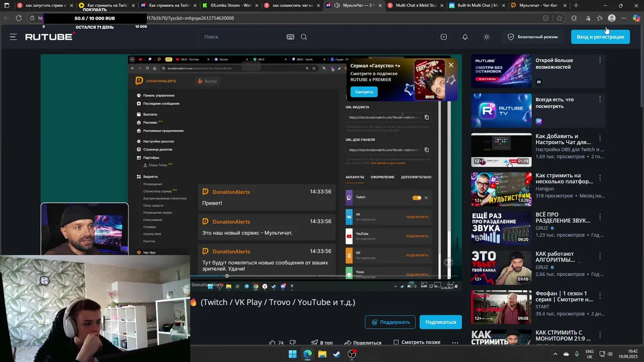Open a new browser tab

tap(576, 6)
